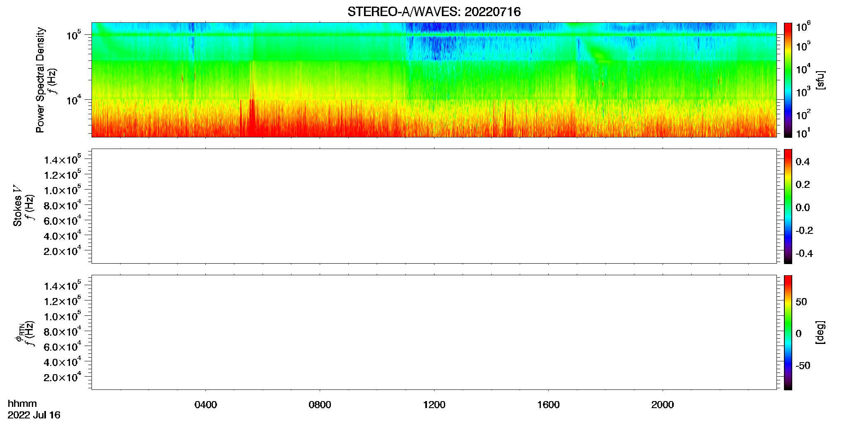This screenshot has height=447, width=868.
Task: Click the 0.4 value on Stokes colorbar
Action: pyautogui.click(x=803, y=162)
